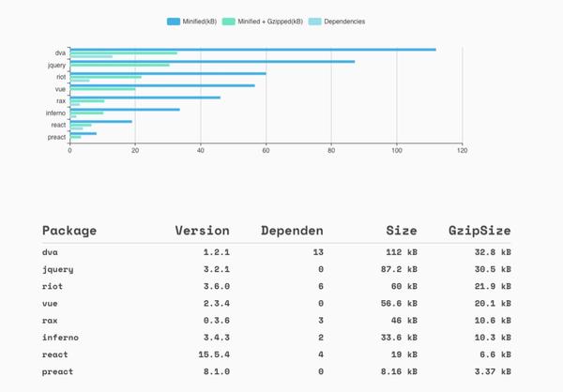Click the inferno minified size bar

tap(125, 110)
